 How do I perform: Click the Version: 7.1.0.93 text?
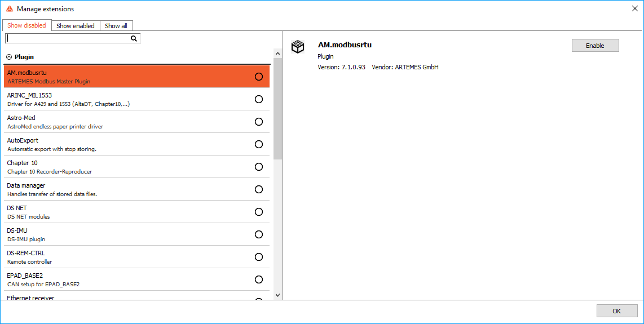(x=341, y=67)
